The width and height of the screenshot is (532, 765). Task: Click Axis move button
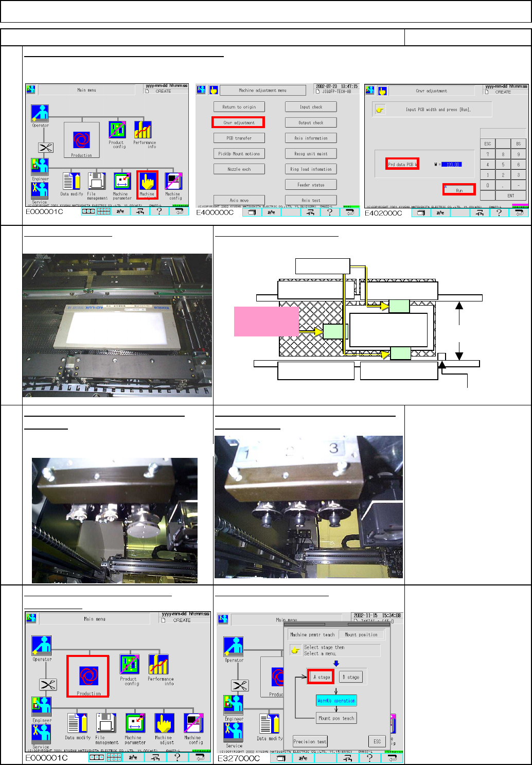point(239,200)
